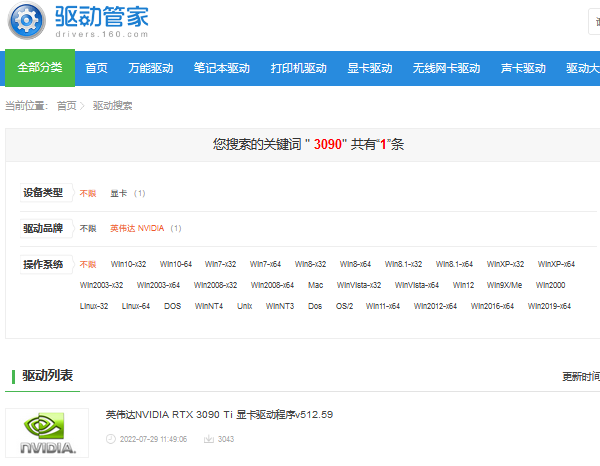This screenshot has width=600, height=466.
Task: Filter OS by Win2008-x32
Action: [x=215, y=285]
